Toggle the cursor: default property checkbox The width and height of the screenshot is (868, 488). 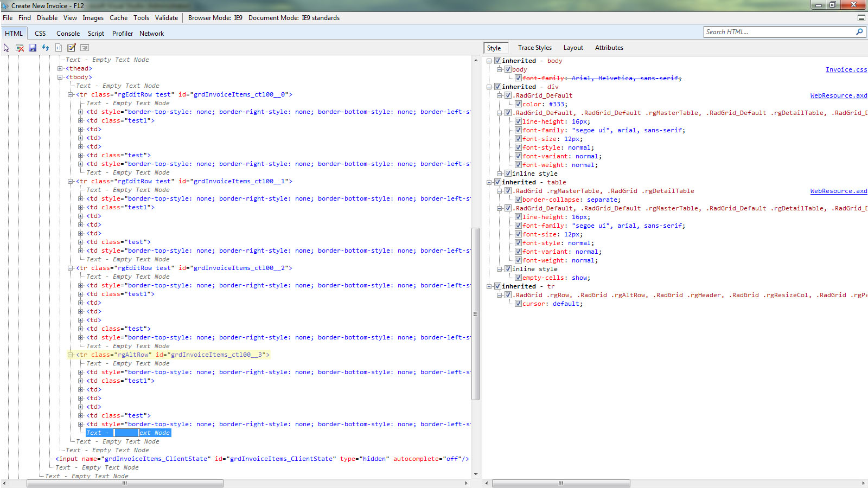click(518, 304)
